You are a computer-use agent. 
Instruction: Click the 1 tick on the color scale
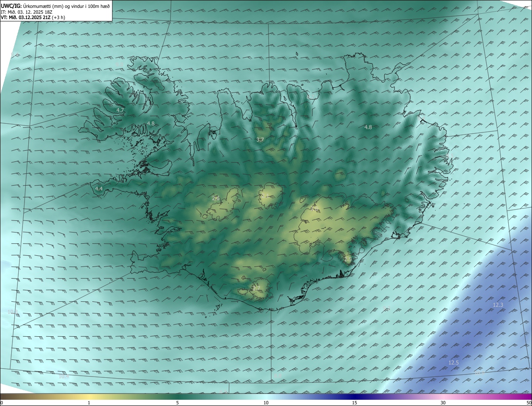coord(89,403)
